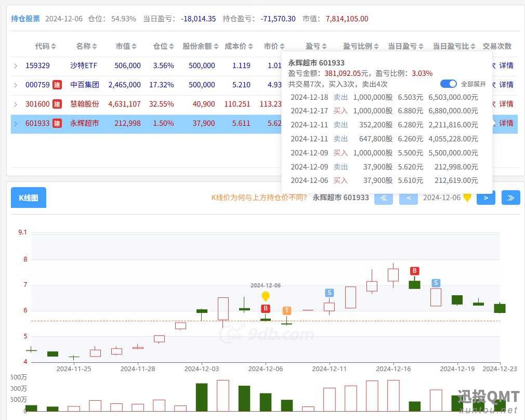
Task: Sort by 当日盈亏比 using its arrows
Action: (473, 46)
